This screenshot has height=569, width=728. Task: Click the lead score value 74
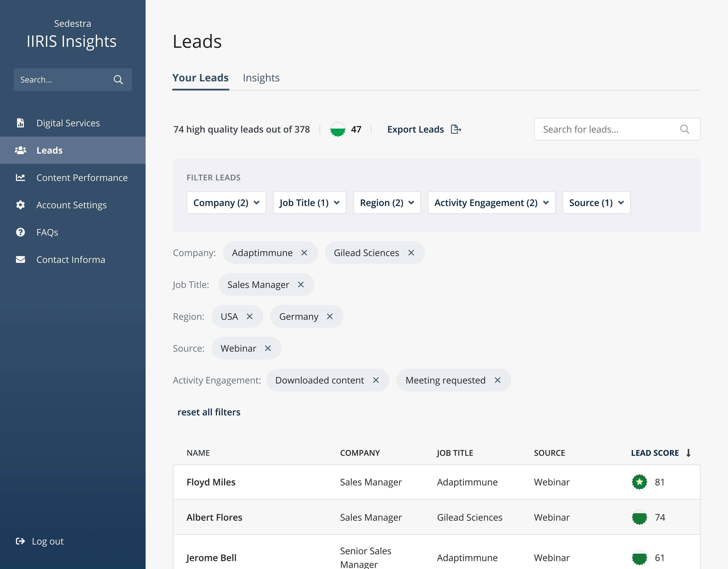point(660,517)
